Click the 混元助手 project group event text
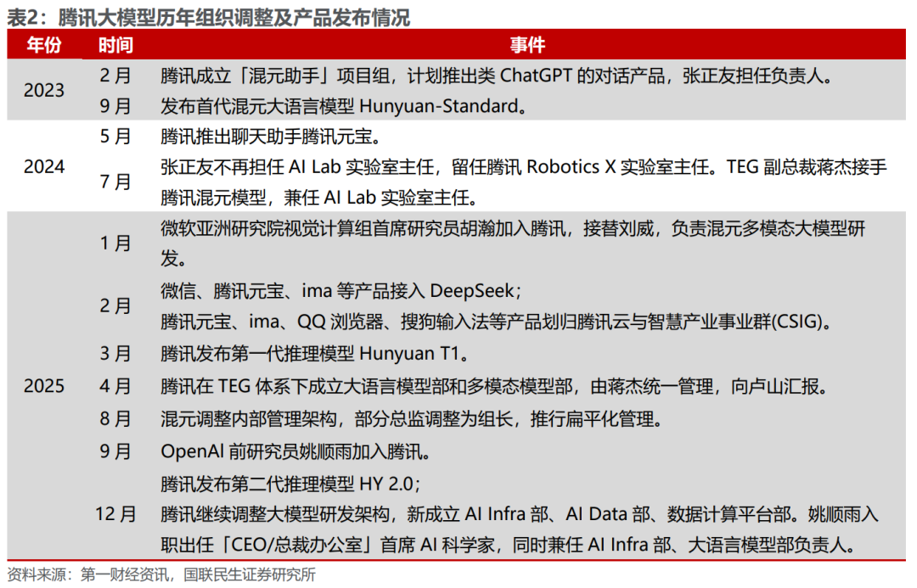The width and height of the screenshot is (917, 588). click(x=499, y=75)
